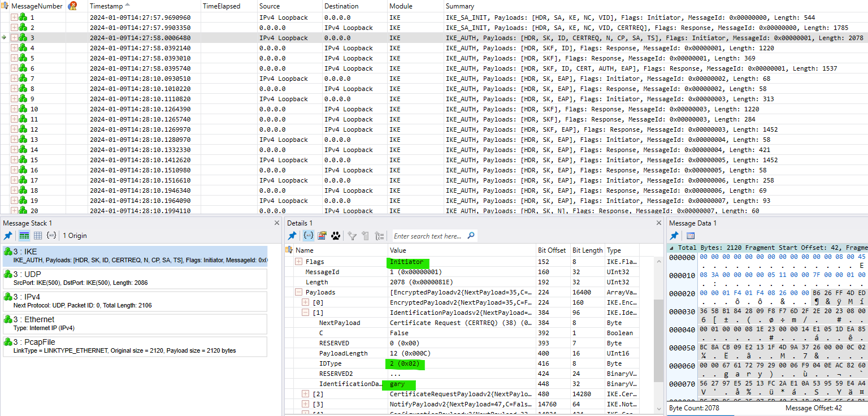Expand payload [3] NotifyPayloadv2

coord(306,404)
